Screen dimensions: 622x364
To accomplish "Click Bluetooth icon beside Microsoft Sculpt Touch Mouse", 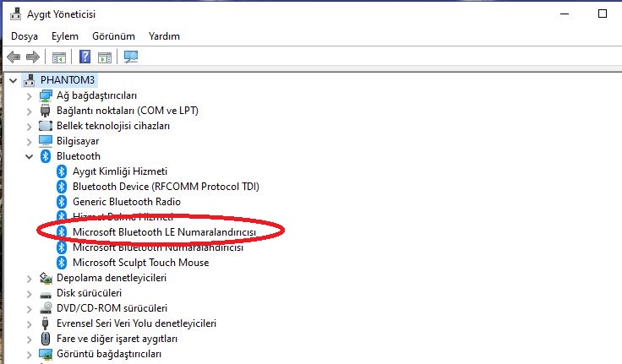I will [61, 263].
